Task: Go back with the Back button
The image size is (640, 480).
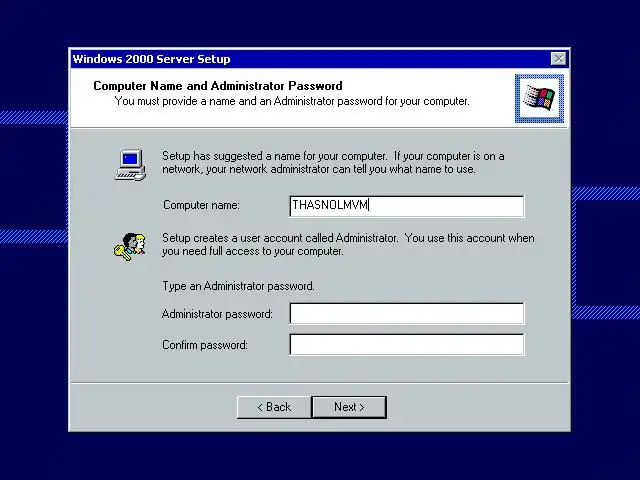Action: point(274,407)
